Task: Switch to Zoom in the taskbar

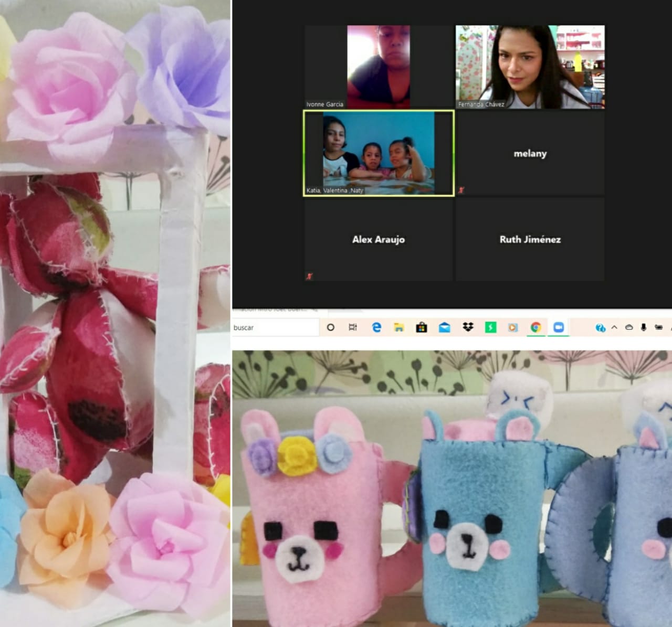Action: pos(559,327)
